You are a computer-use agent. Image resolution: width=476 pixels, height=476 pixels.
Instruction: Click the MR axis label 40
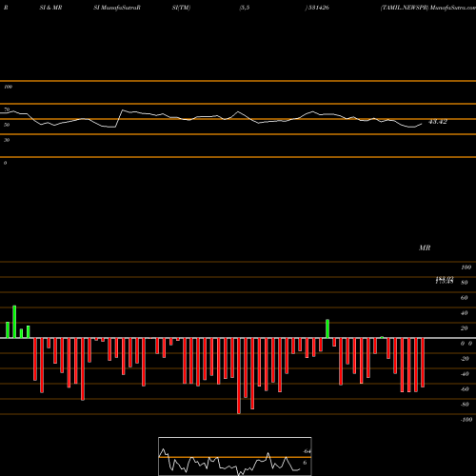tap(465, 313)
